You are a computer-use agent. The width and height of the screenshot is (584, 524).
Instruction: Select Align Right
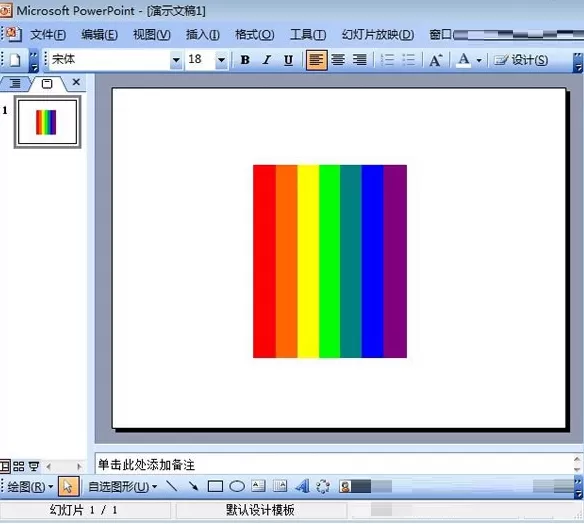[360, 60]
